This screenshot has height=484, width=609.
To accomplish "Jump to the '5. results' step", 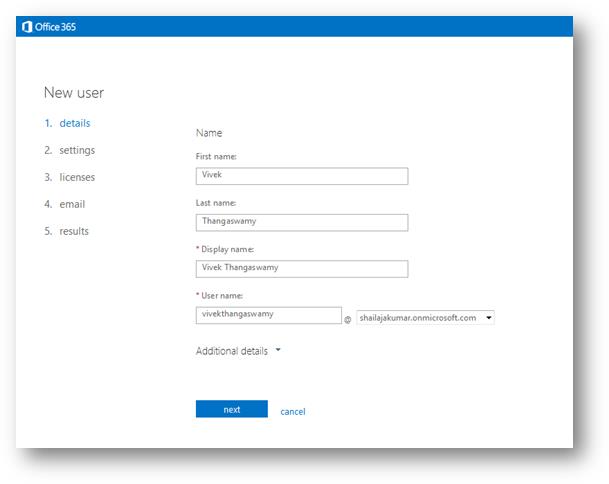I will [x=66, y=231].
